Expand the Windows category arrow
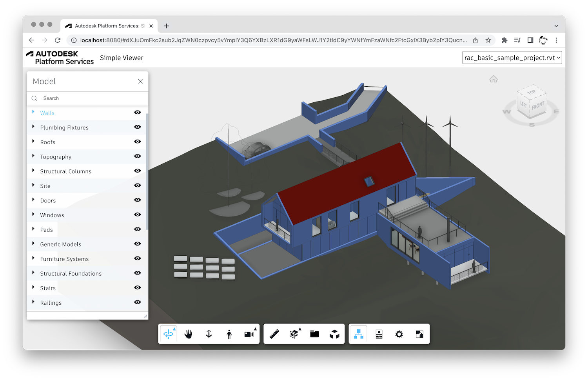This screenshot has height=380, width=588. click(33, 215)
